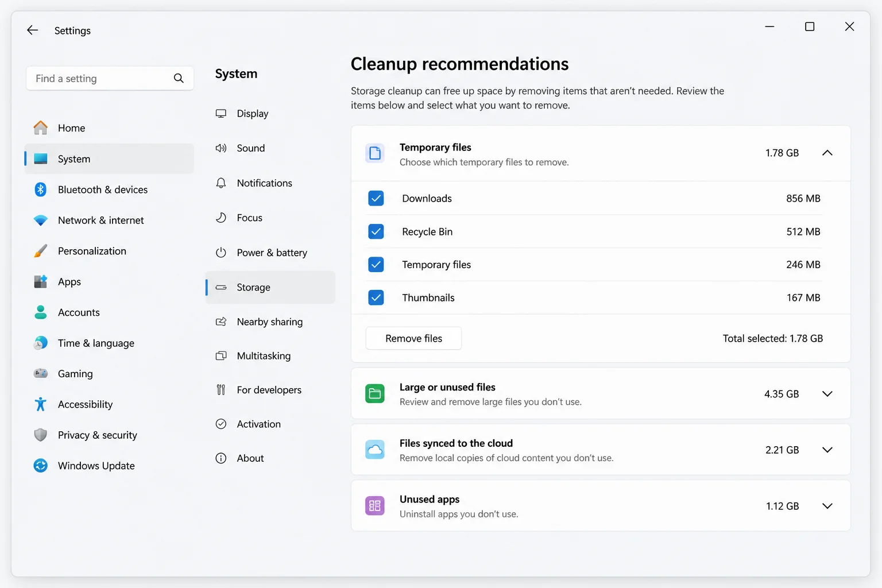Click the Activation checkmark icon

(x=221, y=424)
